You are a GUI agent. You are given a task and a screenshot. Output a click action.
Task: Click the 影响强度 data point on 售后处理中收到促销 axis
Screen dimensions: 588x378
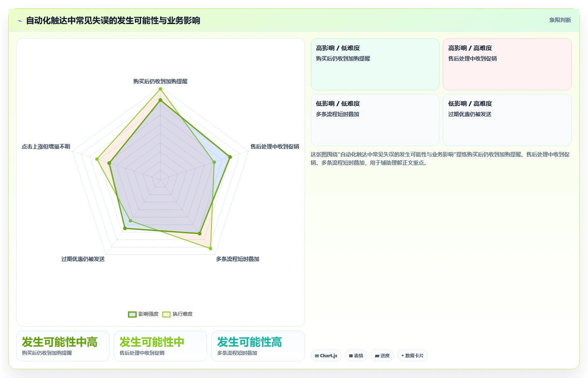230,157
